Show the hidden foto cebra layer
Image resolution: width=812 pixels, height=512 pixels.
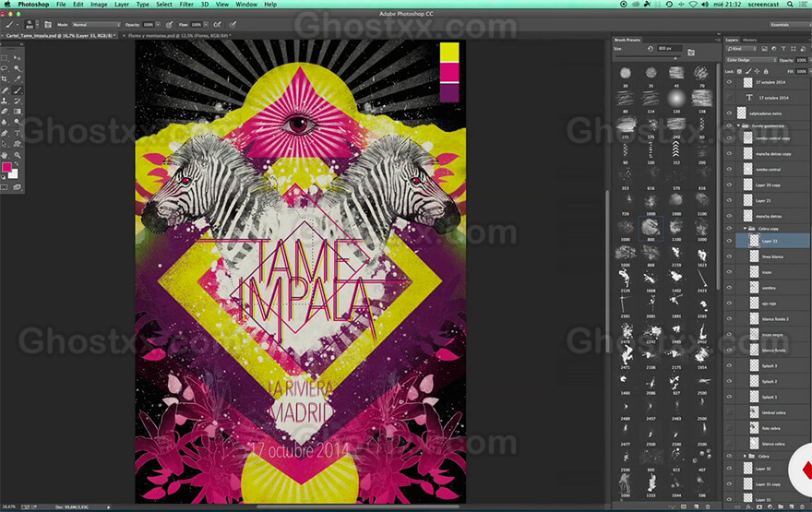(729, 428)
